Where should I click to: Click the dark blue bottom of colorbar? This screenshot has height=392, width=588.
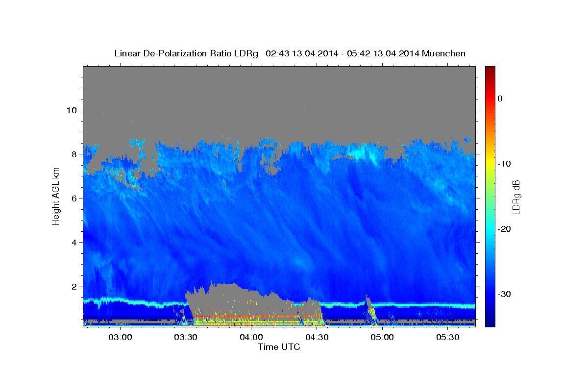coord(490,322)
